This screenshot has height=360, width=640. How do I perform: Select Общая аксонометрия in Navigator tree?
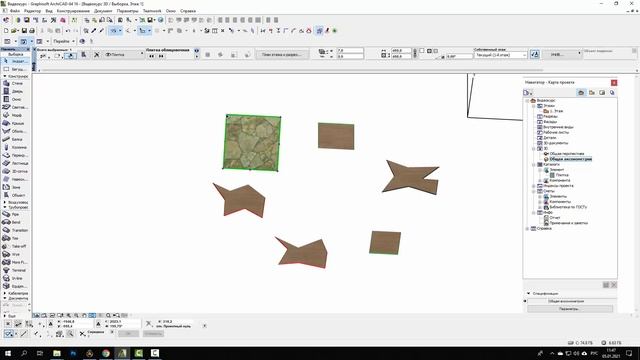click(x=570, y=159)
